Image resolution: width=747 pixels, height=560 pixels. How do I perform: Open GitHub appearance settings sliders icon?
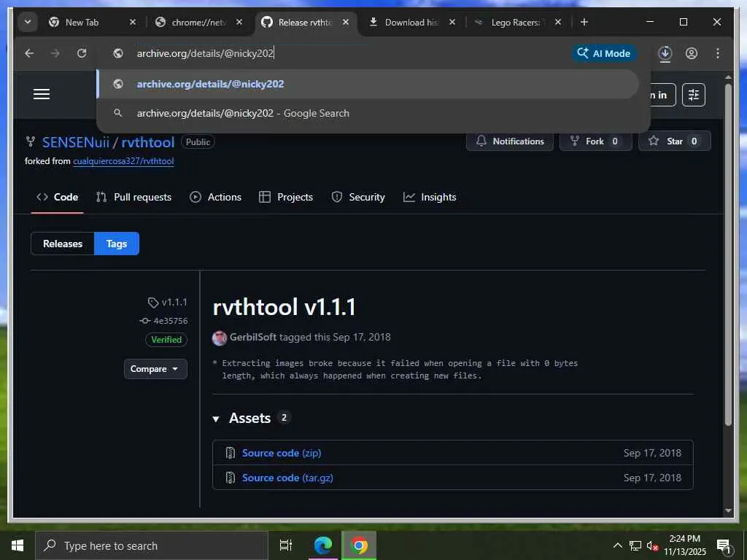(694, 95)
